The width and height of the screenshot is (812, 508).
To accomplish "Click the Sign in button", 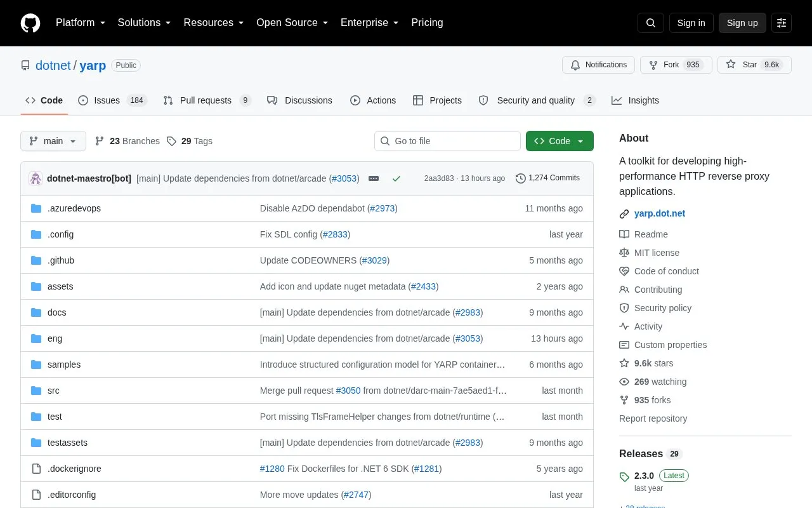I will click(691, 23).
